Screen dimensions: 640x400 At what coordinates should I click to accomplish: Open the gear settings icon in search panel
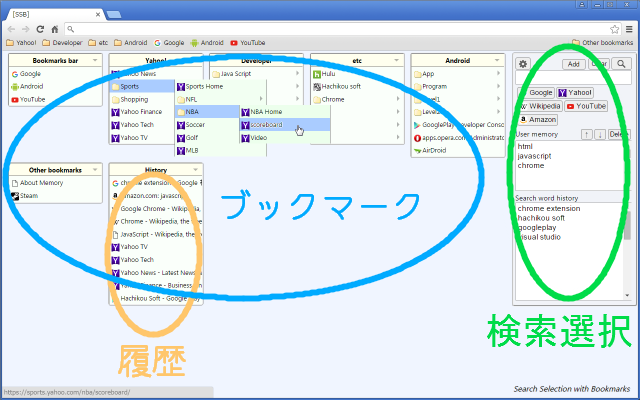523,64
